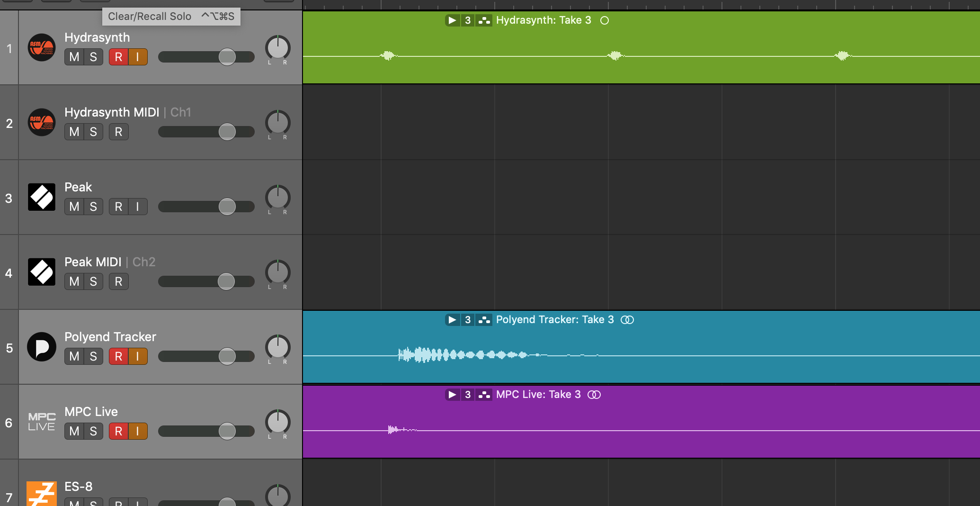Click the MPC Live track icon

pos(42,422)
